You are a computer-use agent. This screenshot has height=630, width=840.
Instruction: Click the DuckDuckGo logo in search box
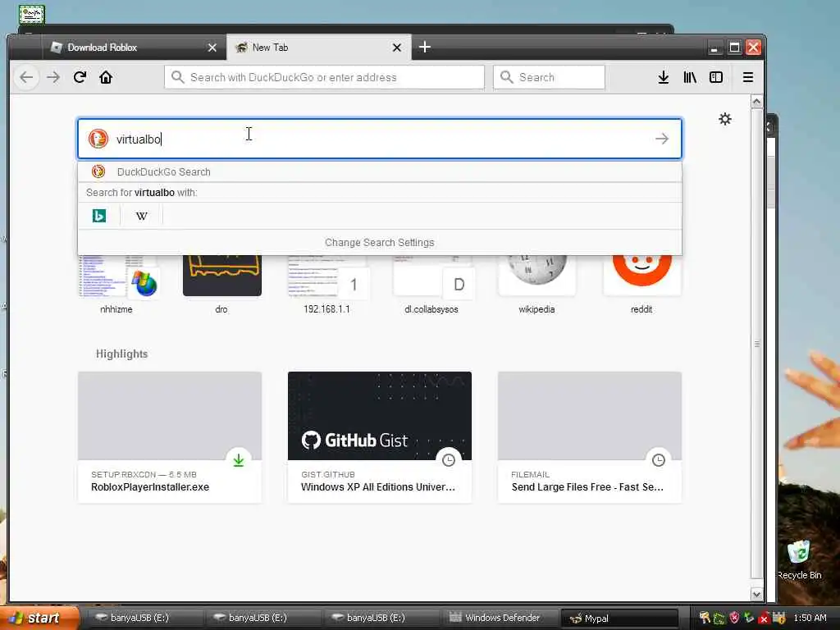pos(98,139)
